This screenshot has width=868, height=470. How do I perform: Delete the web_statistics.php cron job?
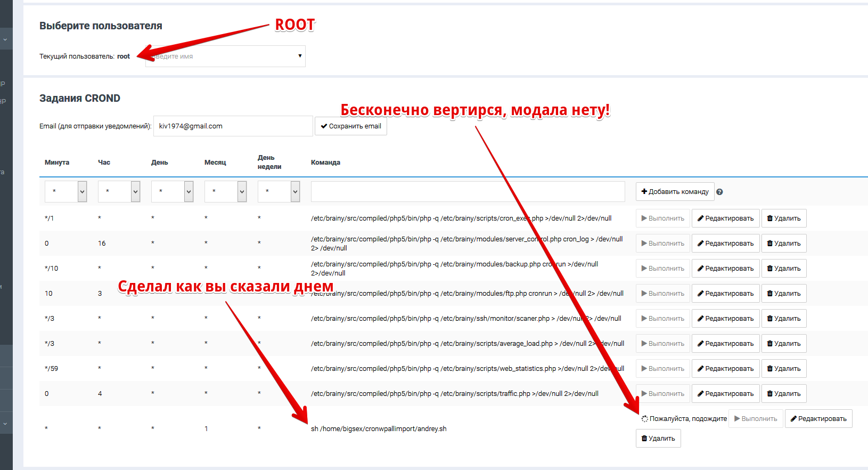coord(783,369)
